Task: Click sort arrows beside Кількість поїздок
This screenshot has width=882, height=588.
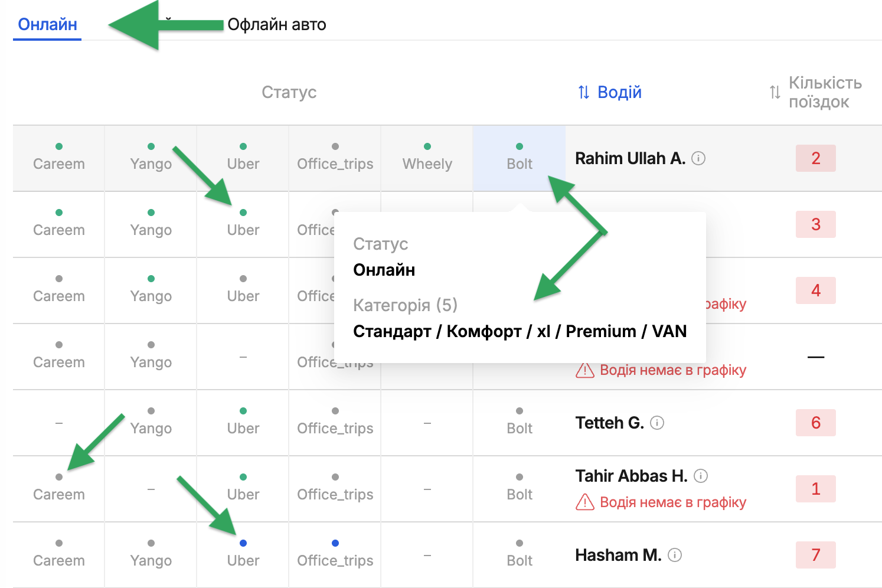Action: (775, 92)
